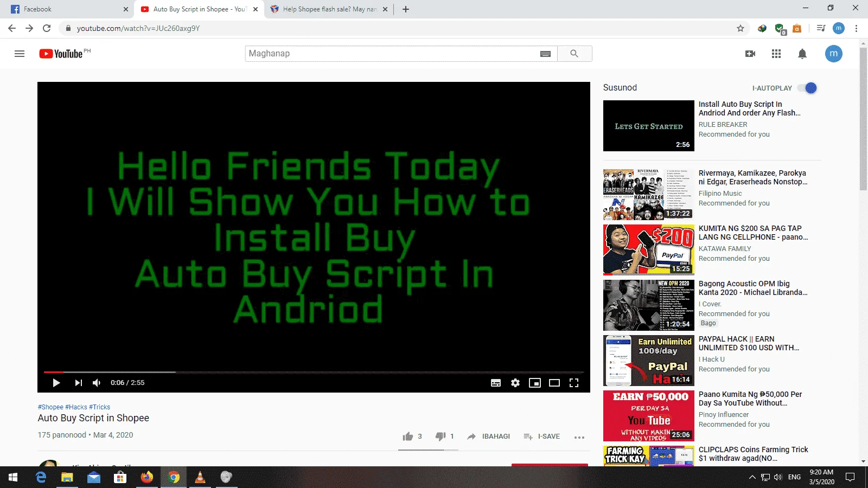
Task: Visit the Pinoy Influencer channel
Action: [724, 415]
